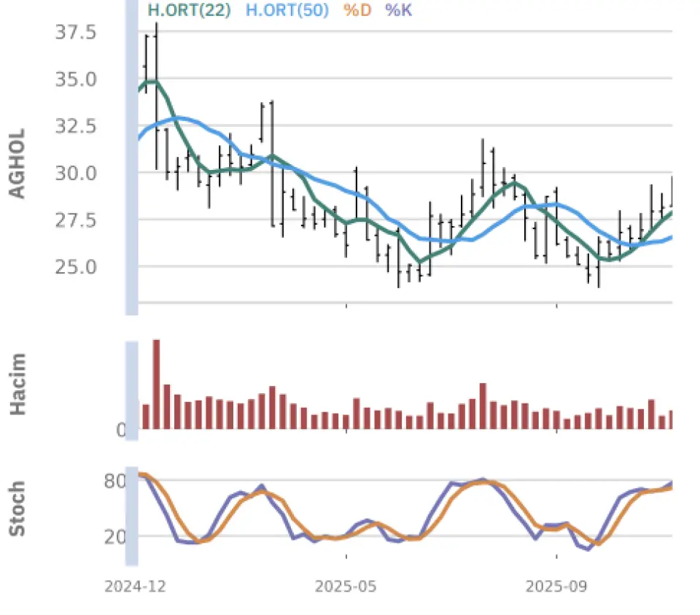This screenshot has height=615, width=700.
Task: Click the 25.0 price level label
Action: 76,266
